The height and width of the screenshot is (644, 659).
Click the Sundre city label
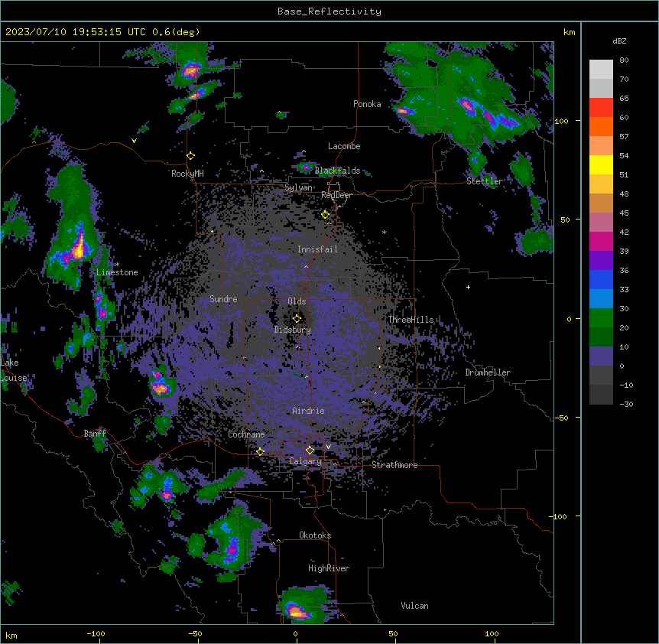pos(223,299)
